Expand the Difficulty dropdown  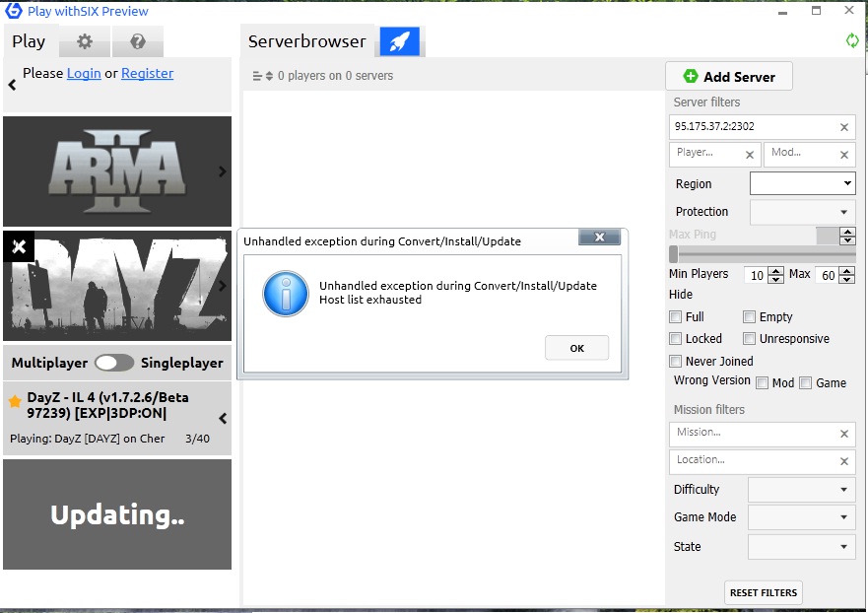801,490
